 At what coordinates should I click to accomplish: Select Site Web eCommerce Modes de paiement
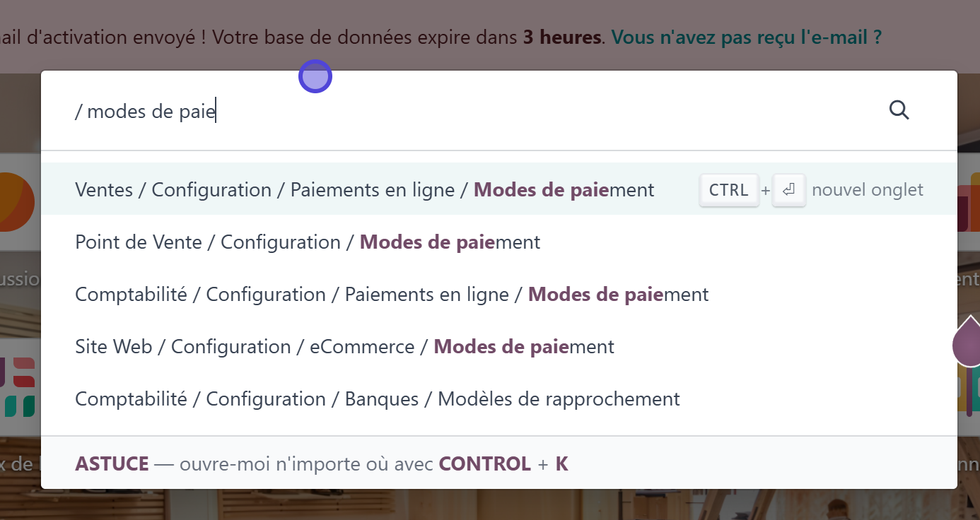pos(344,347)
